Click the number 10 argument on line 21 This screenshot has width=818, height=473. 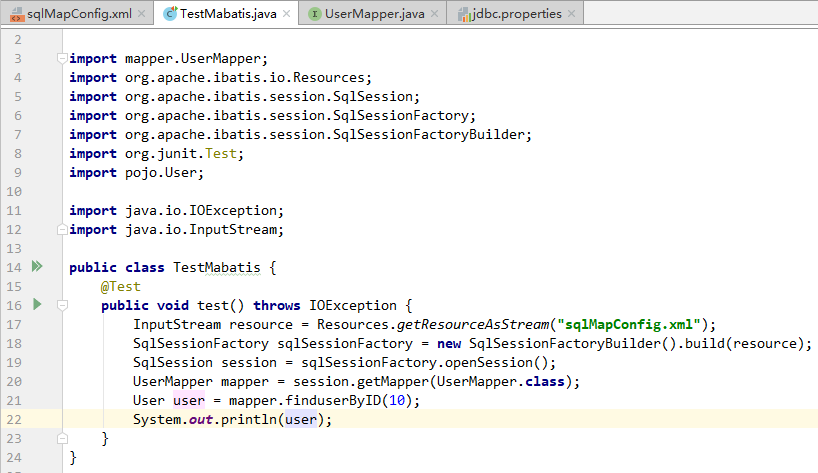tap(397, 401)
